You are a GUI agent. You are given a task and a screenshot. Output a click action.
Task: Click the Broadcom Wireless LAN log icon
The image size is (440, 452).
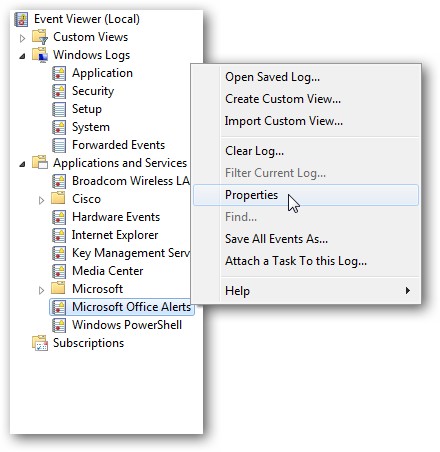pos(59,181)
